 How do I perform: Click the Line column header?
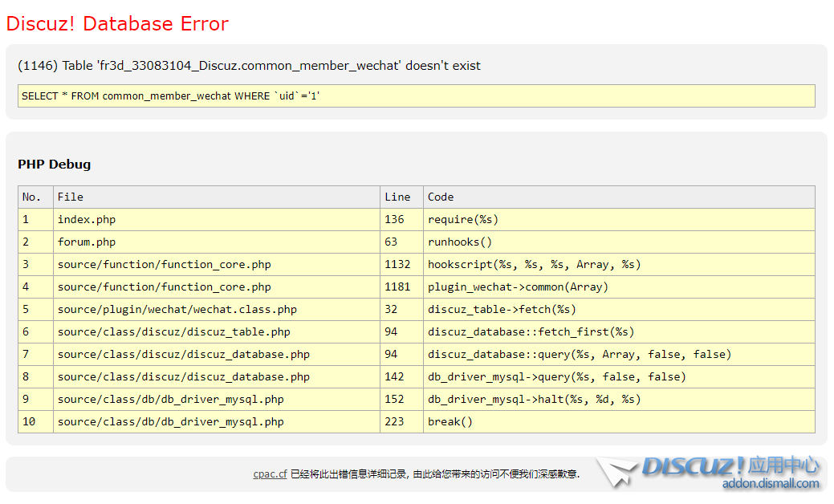[397, 197]
